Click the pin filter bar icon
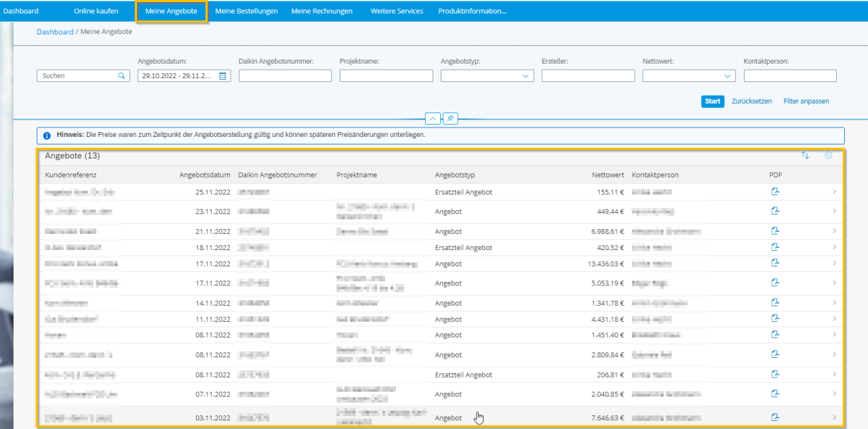The width and height of the screenshot is (868, 429). coord(450,119)
